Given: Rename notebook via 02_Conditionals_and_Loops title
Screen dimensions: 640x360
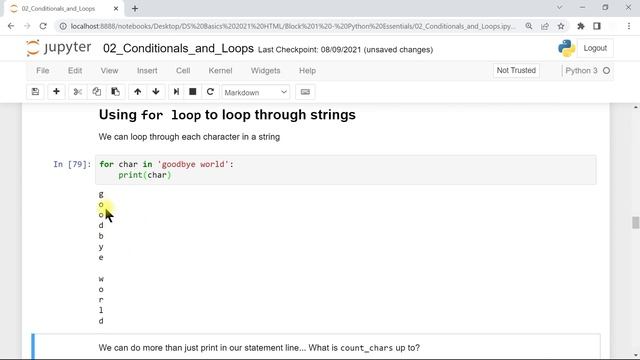Looking at the screenshot, I should click(x=178, y=49).
